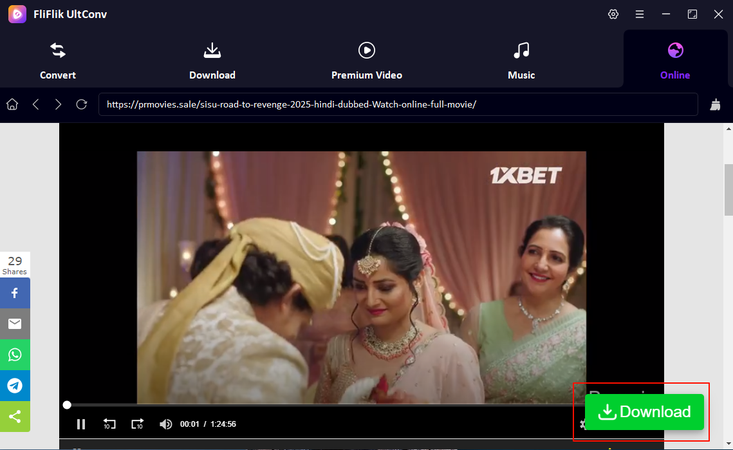The height and width of the screenshot is (450, 733).
Task: Click the 00:01 / 1:24:56 time display
Action: [208, 424]
